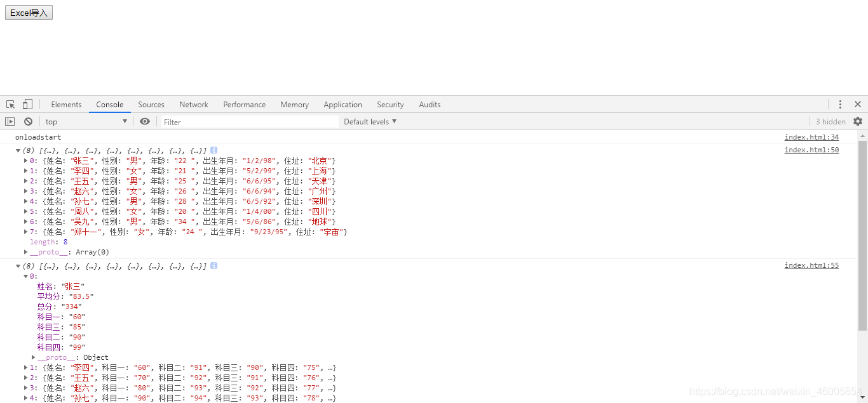Collapse expanded object 0 in second array
Viewport: 868px width, 403px height.
point(26,276)
